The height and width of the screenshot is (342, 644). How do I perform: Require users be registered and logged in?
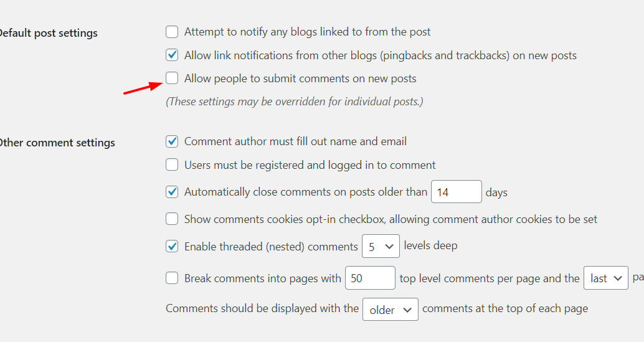click(172, 164)
